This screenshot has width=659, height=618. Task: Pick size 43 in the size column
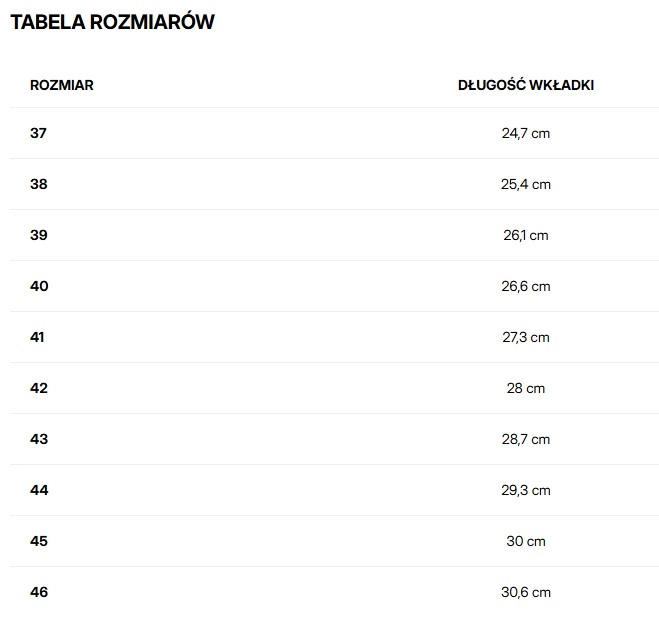point(39,439)
